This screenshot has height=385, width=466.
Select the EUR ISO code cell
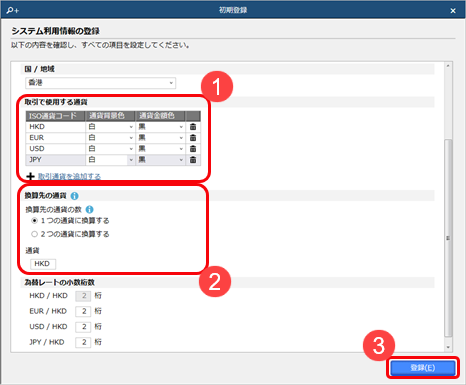click(55, 138)
